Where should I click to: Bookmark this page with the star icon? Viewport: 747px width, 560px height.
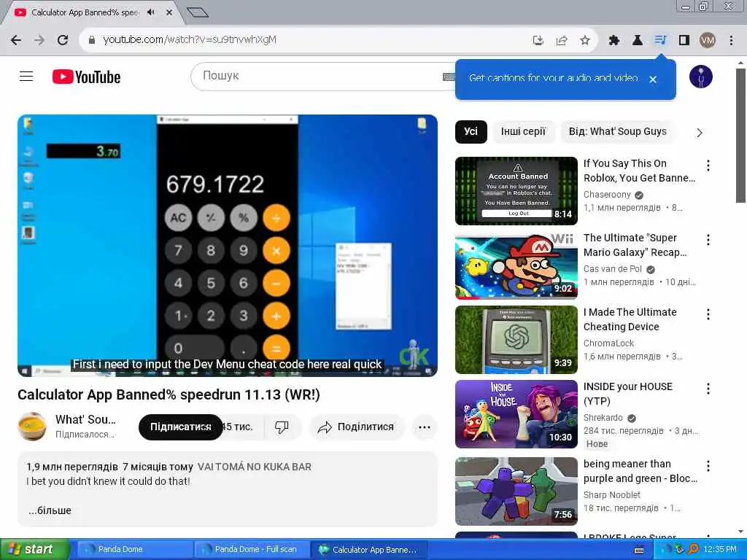(x=585, y=41)
